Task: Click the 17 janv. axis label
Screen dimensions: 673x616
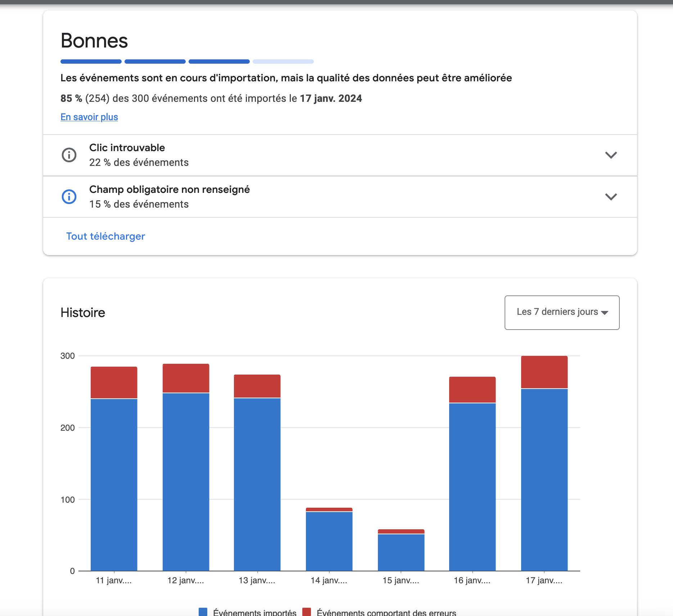Action: point(544,580)
